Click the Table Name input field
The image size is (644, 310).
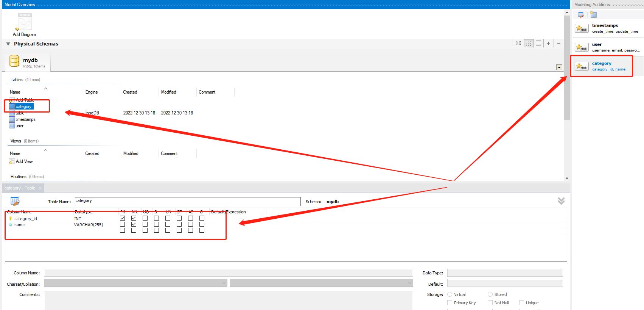pyautogui.click(x=188, y=201)
